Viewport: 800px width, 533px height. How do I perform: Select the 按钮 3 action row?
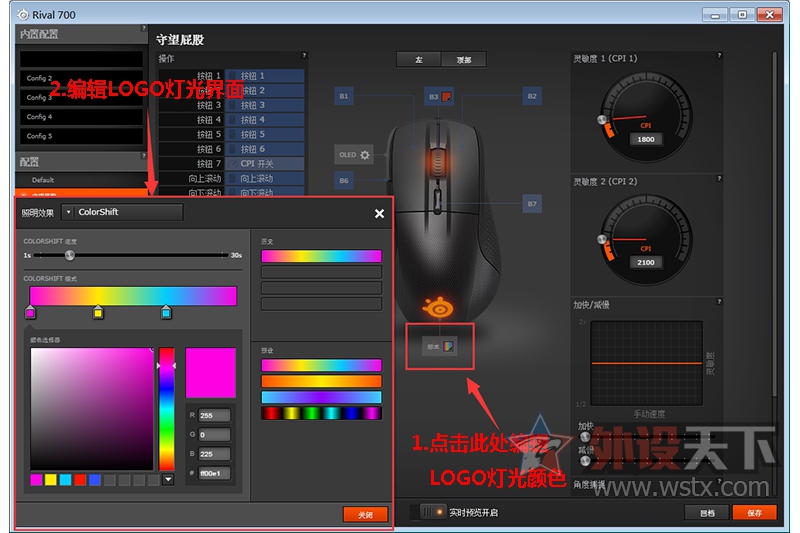tap(231, 105)
